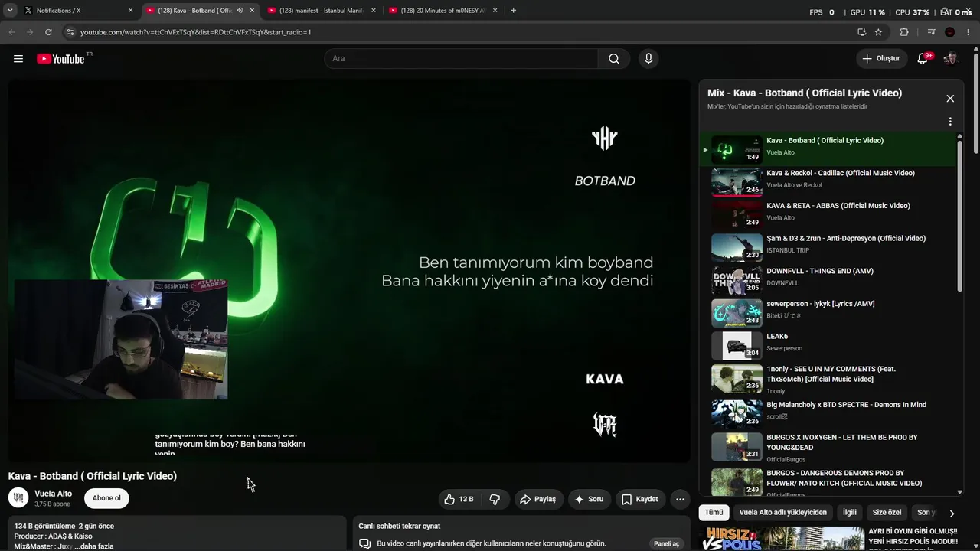Open the Oluştur create menu

tap(881, 59)
